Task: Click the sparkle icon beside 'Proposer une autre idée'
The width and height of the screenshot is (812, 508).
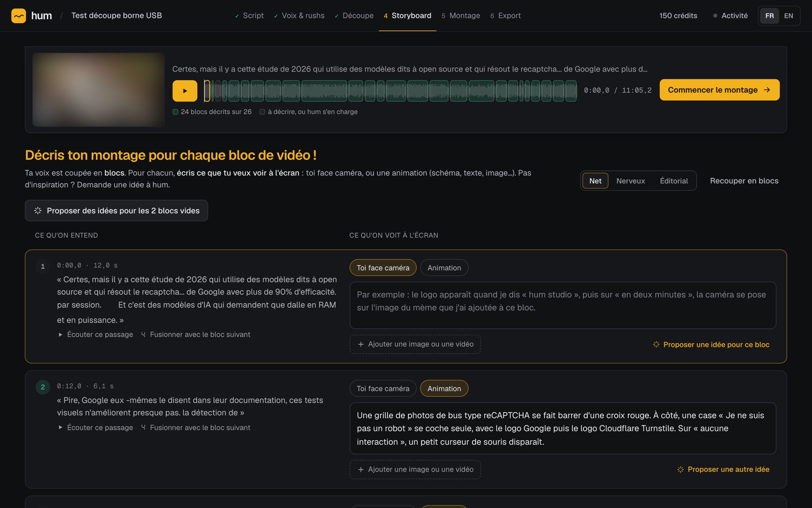Action: [680, 469]
